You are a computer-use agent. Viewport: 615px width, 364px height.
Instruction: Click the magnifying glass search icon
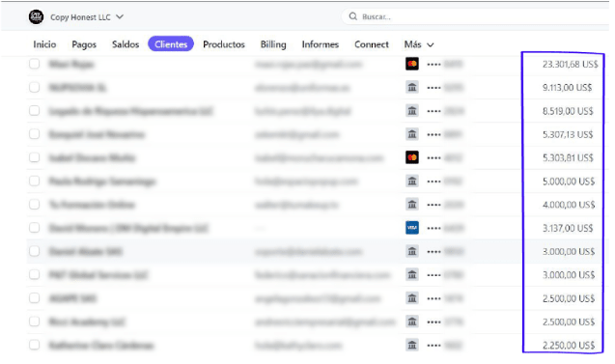point(353,16)
